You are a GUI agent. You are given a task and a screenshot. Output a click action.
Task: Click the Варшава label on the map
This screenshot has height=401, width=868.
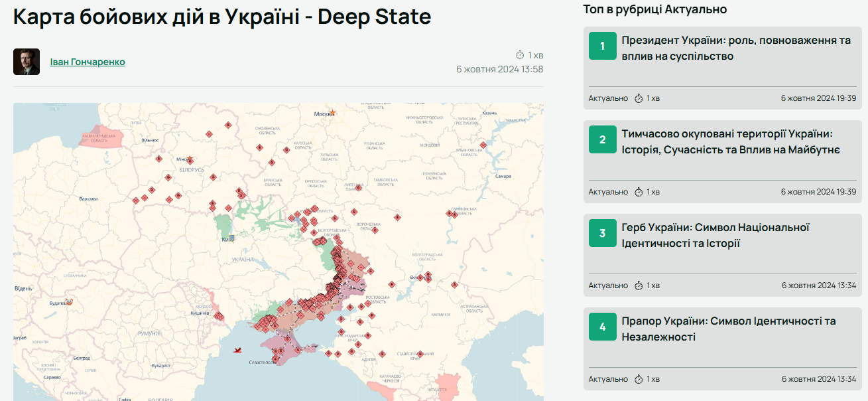(88, 199)
